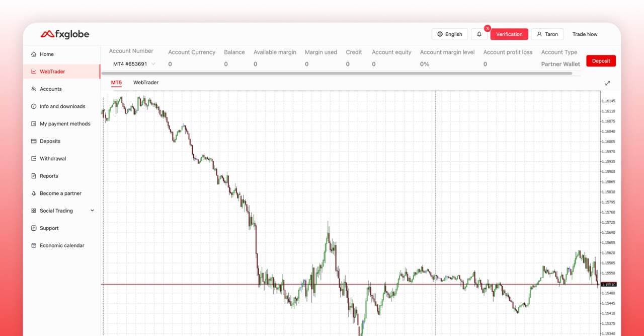Click the Deposits card icon

34,141
